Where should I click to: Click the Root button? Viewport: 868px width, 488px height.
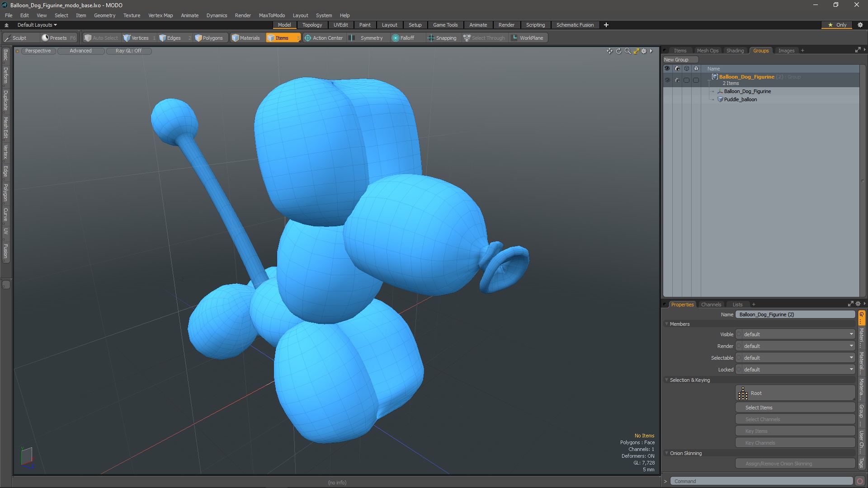[795, 393]
